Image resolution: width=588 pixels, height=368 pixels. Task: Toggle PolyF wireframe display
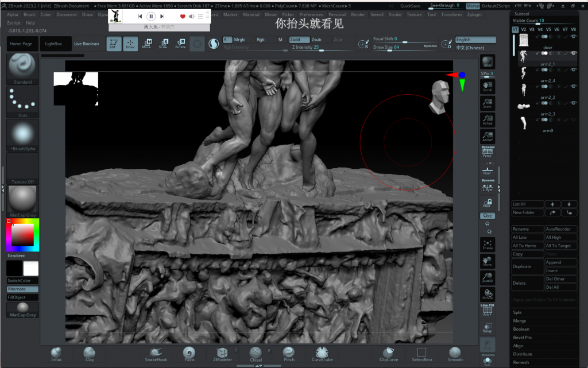[487, 310]
